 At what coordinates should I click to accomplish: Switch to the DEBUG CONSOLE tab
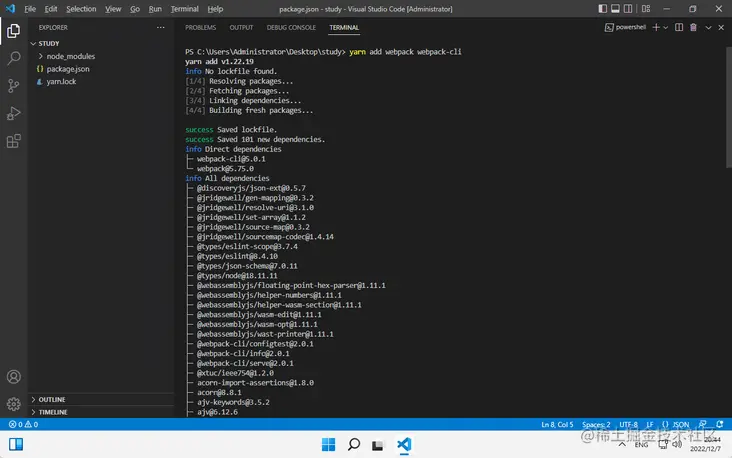291,28
